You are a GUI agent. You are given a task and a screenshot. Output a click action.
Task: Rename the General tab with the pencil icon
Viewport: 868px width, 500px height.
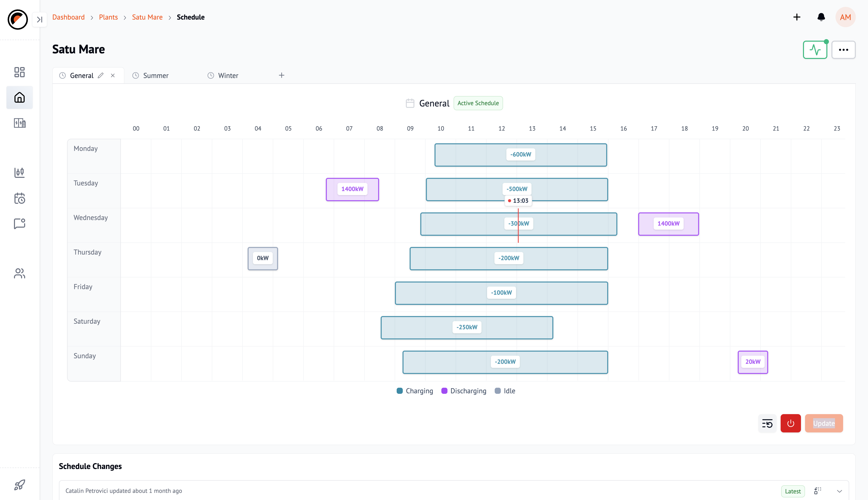[101, 75]
